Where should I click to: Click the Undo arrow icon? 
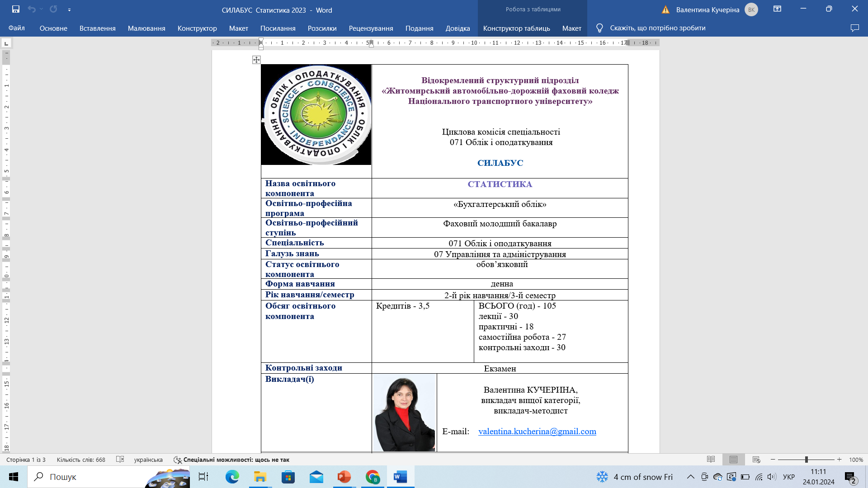pos(31,9)
